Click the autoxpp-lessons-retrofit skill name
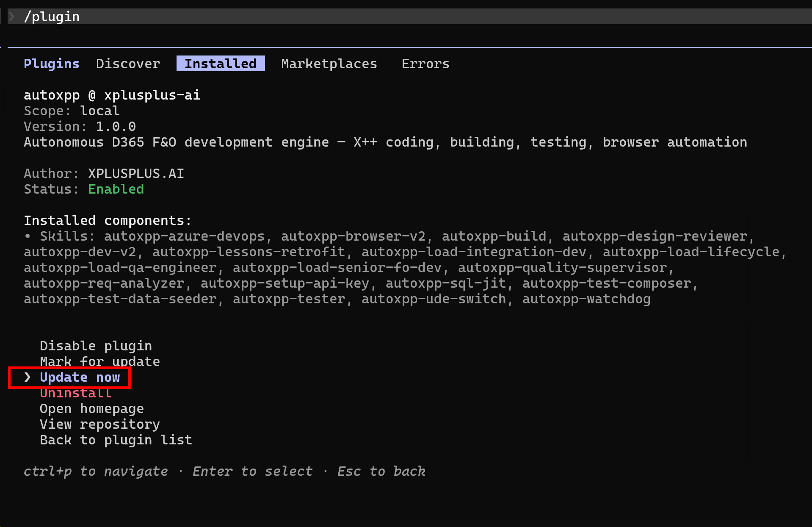812x527 pixels. 249,252
